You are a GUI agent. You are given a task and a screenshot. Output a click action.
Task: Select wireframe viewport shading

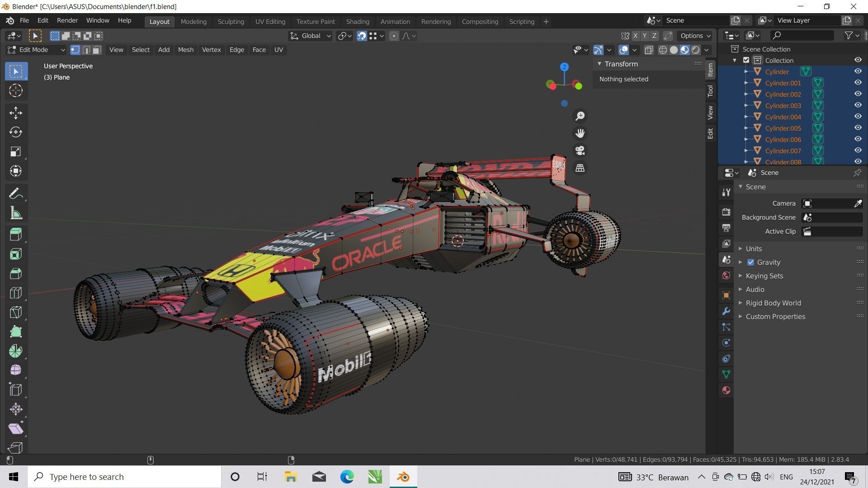click(663, 50)
